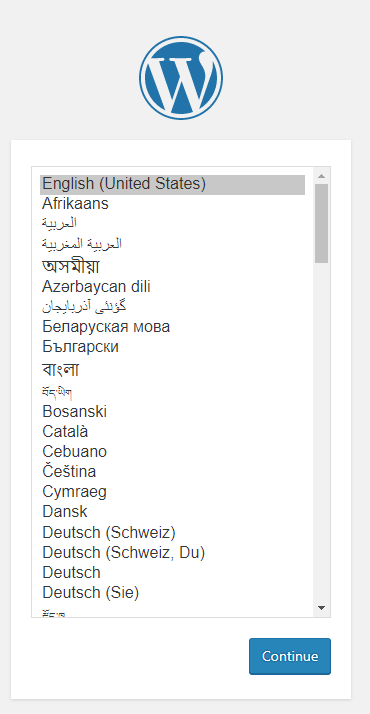
Task: Select Bosanski language option
Action: pos(172,412)
